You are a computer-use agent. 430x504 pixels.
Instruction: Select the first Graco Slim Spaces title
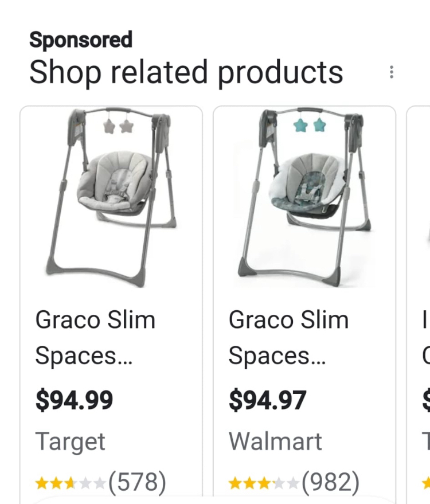tap(95, 337)
